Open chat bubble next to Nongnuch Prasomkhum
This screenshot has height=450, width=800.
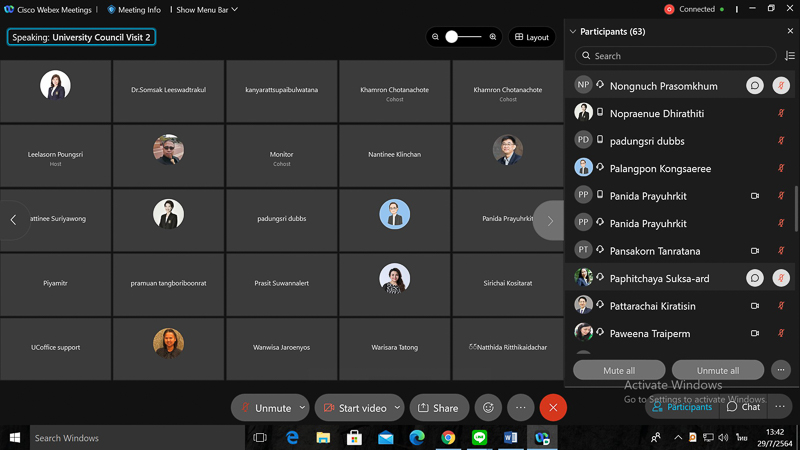click(x=755, y=86)
